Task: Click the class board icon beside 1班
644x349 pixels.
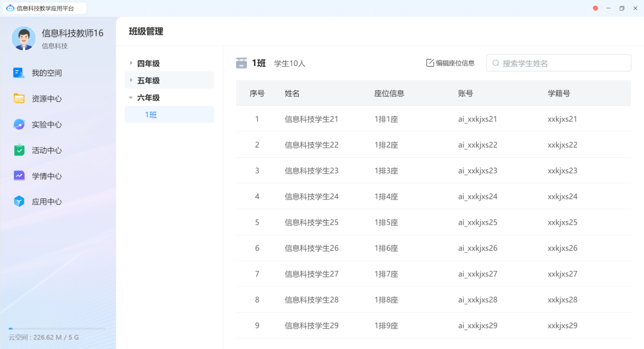Action: point(241,62)
